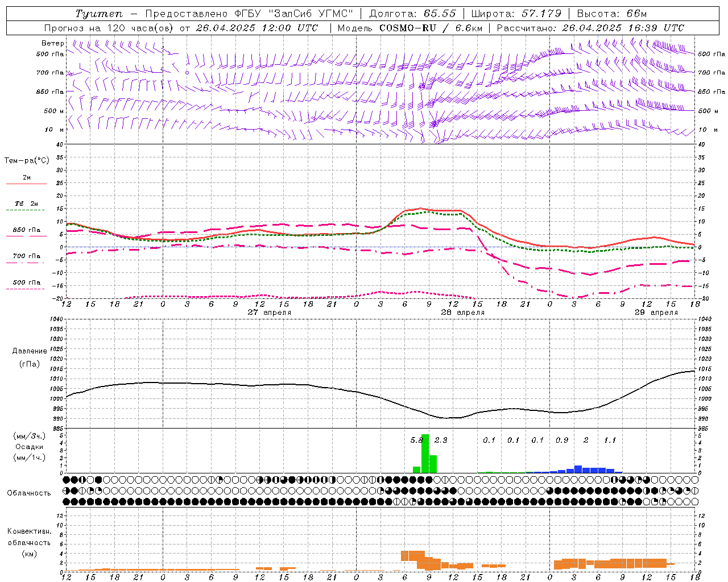This screenshot has width=728, height=582.
Task: Click the "700 гПа" temperature legend entry
Action: 27,256
